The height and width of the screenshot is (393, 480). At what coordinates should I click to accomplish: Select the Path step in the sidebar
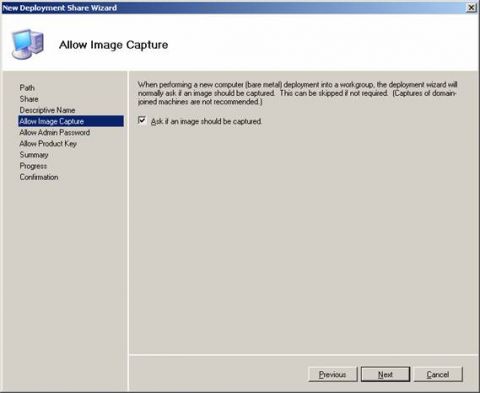(27, 88)
